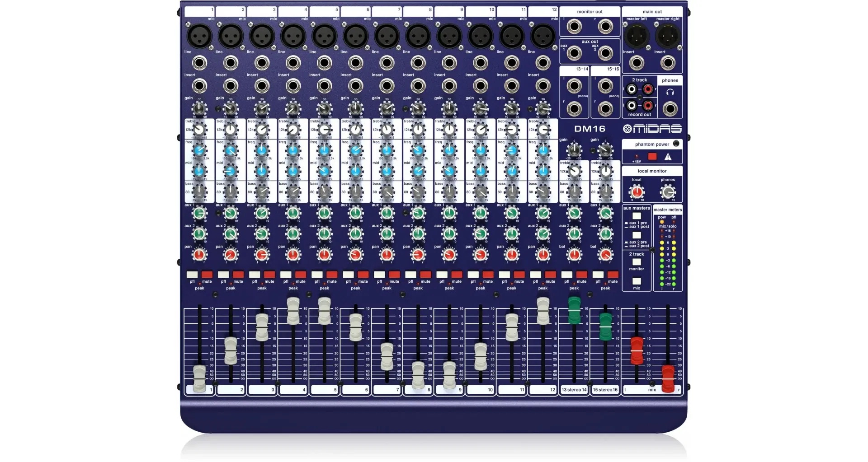Click the MIDAS logo
The image size is (868, 462).
(652, 128)
